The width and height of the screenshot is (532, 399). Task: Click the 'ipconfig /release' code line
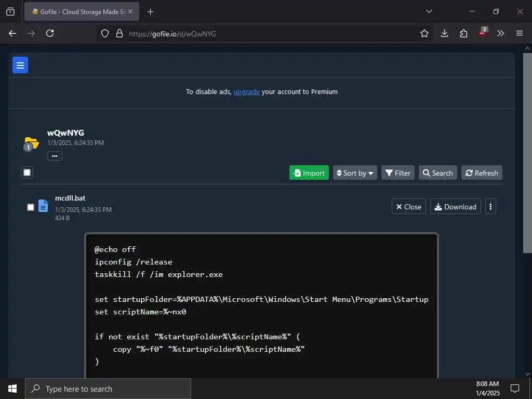click(134, 262)
